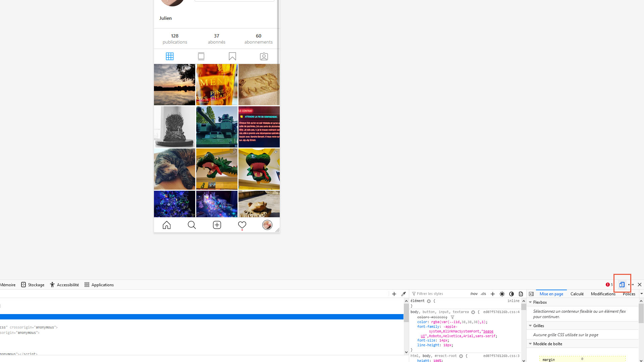
Task: Open the saved bookmark tab
Action: (232, 56)
